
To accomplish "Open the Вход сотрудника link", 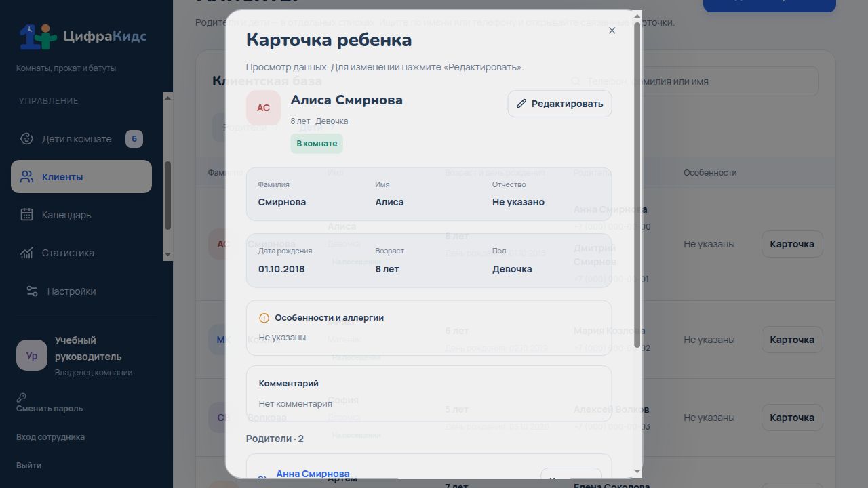I will pyautogui.click(x=50, y=437).
